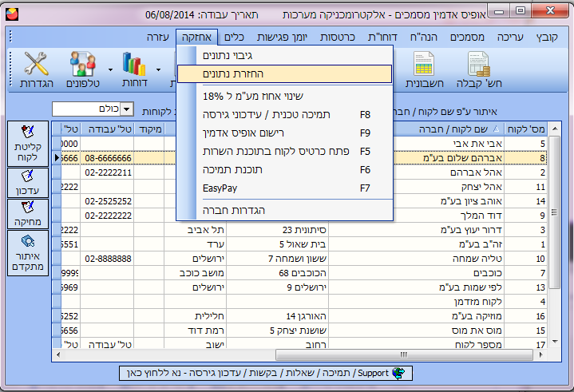574x392 pixels.
Task: Open the עריכה menu
Action: pyautogui.click(x=510, y=37)
